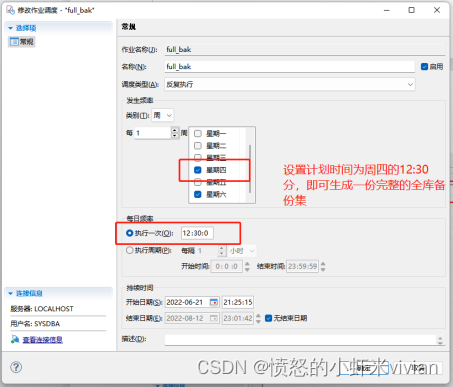This screenshot has width=453, height=387.
Task: Click the 描述 description field
Action: coord(301,339)
